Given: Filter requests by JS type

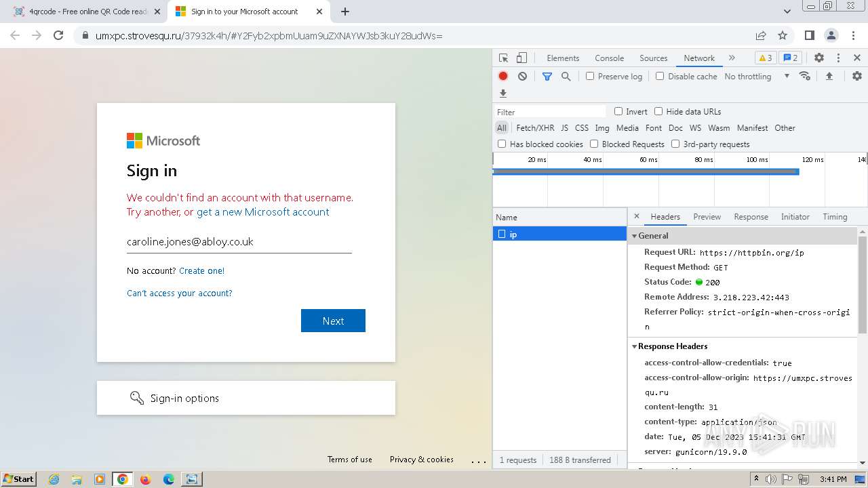Looking at the screenshot, I should point(564,127).
